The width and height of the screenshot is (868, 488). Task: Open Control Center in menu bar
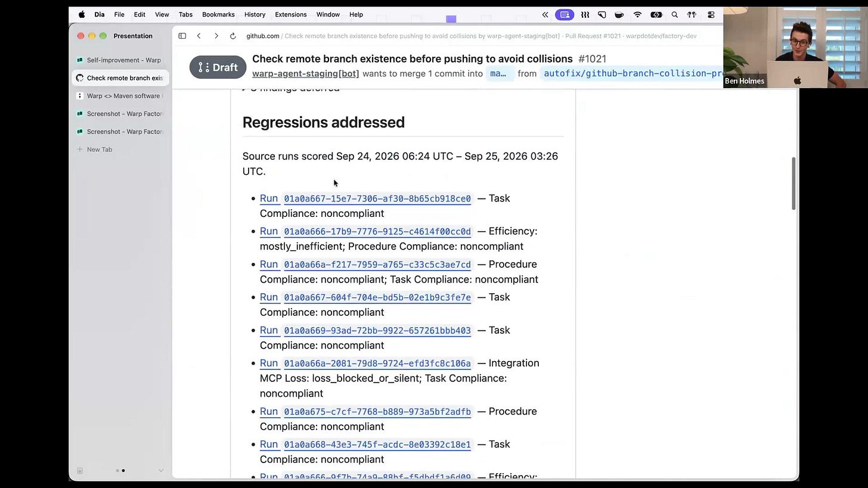(711, 14)
